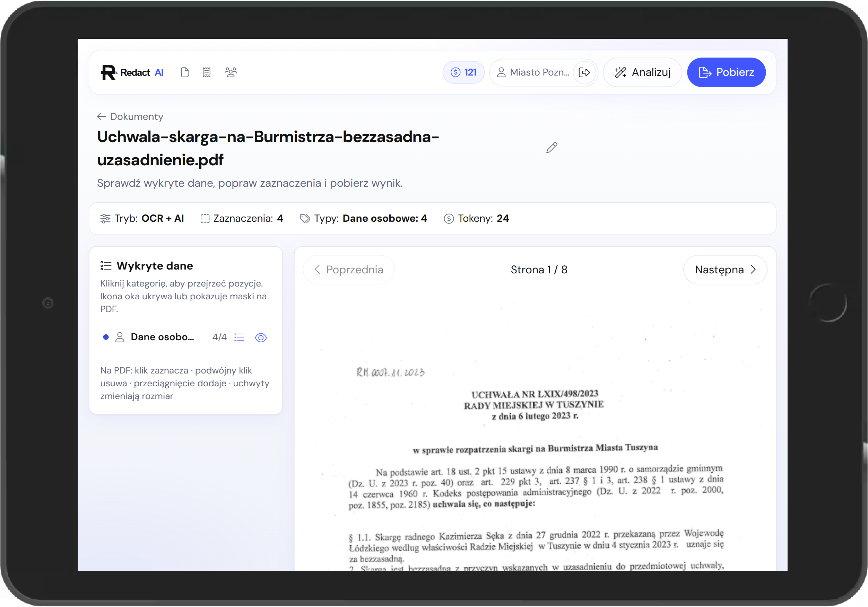Screen dimensions: 868x607
Task: Toggle eye icon for Dane osobowe masks
Action: click(x=261, y=337)
